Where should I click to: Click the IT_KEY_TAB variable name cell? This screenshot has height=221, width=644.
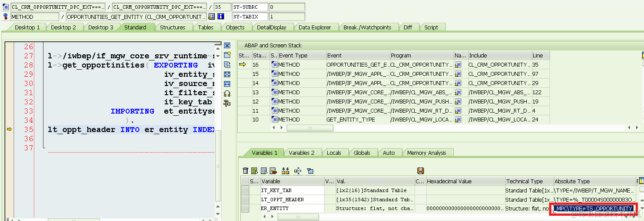click(292, 190)
